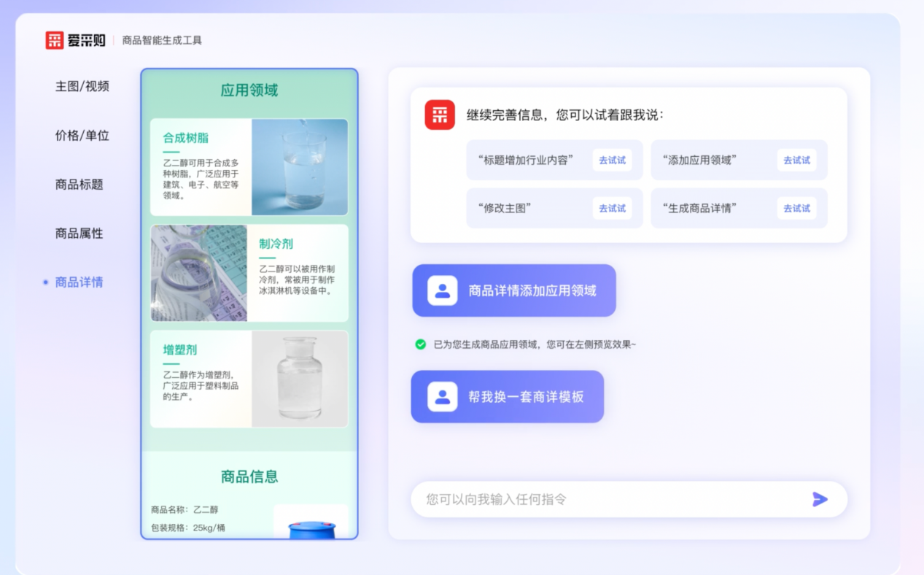Open the 价格/单位 section
This screenshot has height=575, width=924.
tap(82, 135)
